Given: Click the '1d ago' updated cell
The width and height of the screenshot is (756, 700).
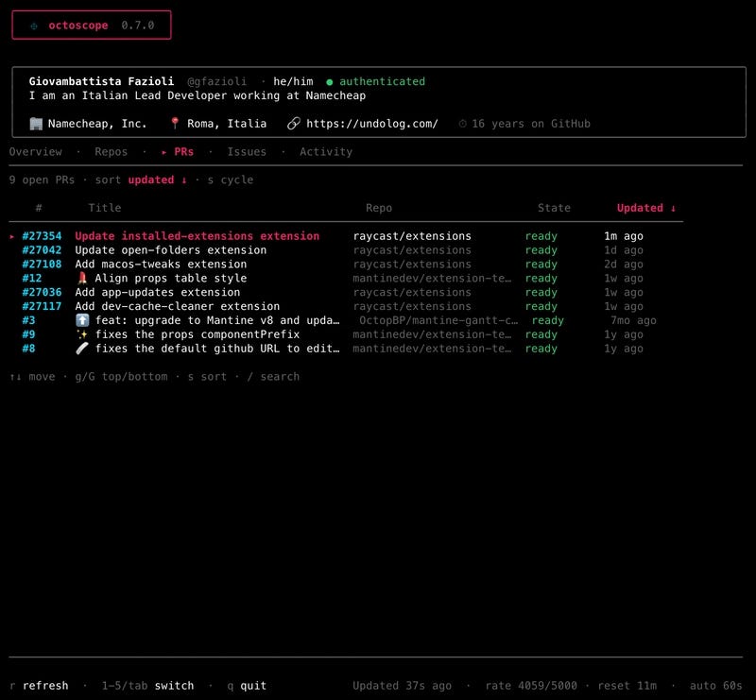Looking at the screenshot, I should [624, 250].
